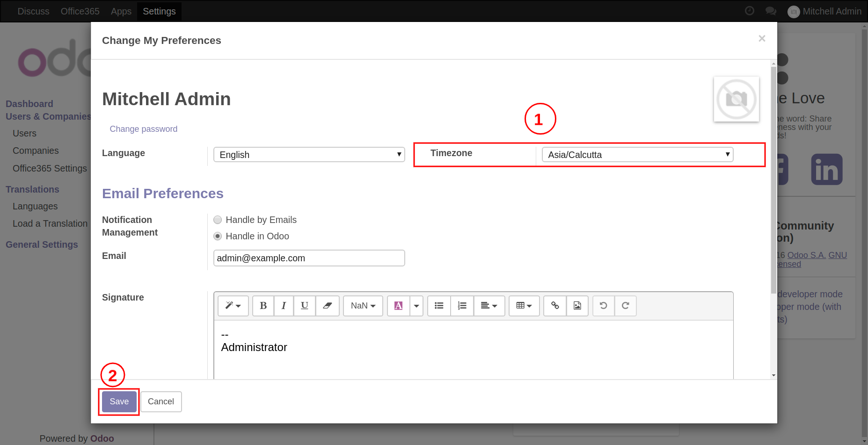Click the Email input field
Image resolution: width=868 pixels, height=445 pixels.
(309, 258)
